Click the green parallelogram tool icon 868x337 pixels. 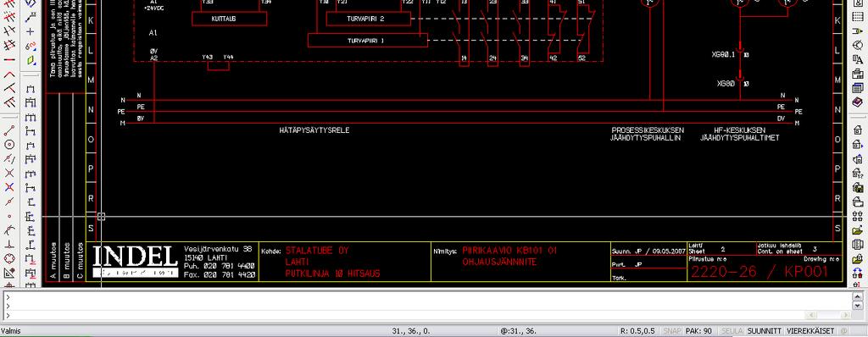31,60
